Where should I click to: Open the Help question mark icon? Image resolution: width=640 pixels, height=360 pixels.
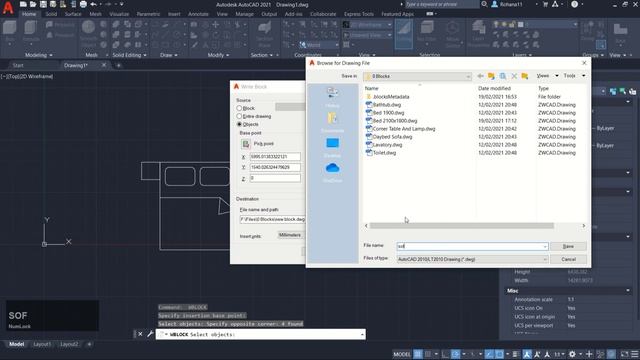click(x=574, y=4)
